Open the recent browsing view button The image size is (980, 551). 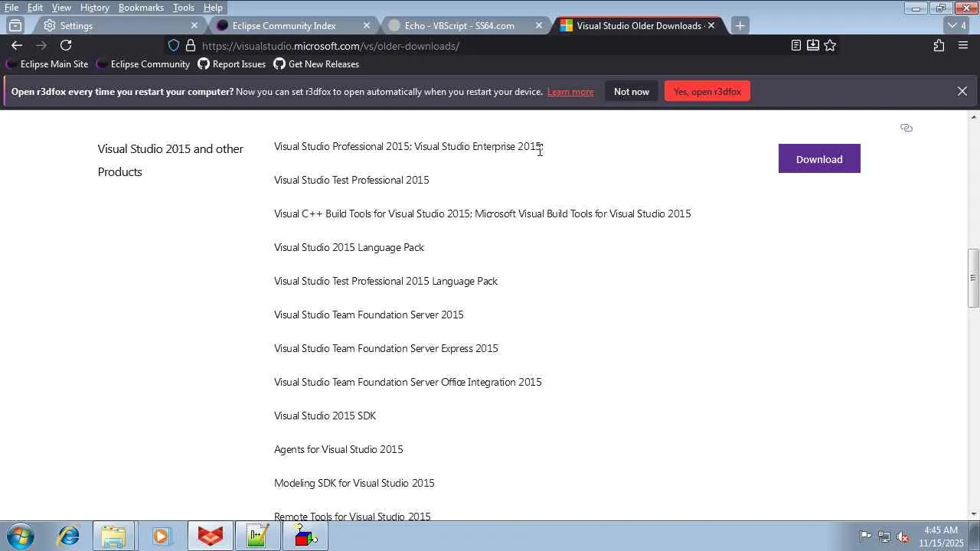click(15, 25)
